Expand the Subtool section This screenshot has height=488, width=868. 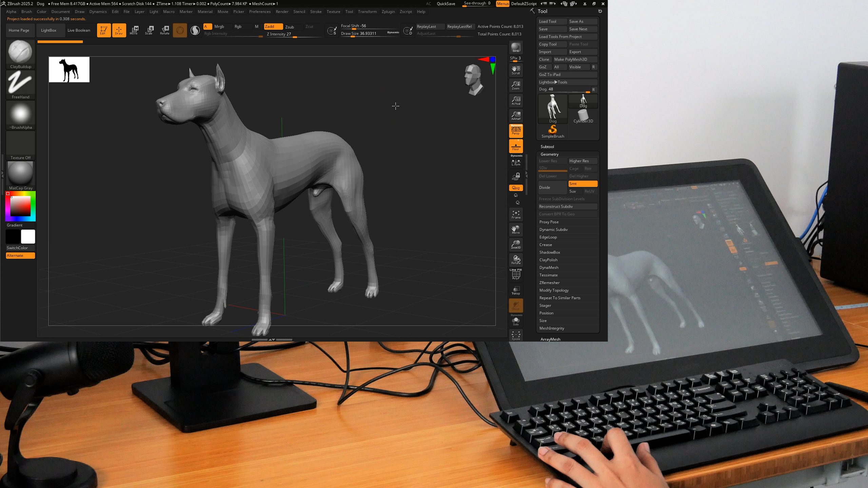547,147
